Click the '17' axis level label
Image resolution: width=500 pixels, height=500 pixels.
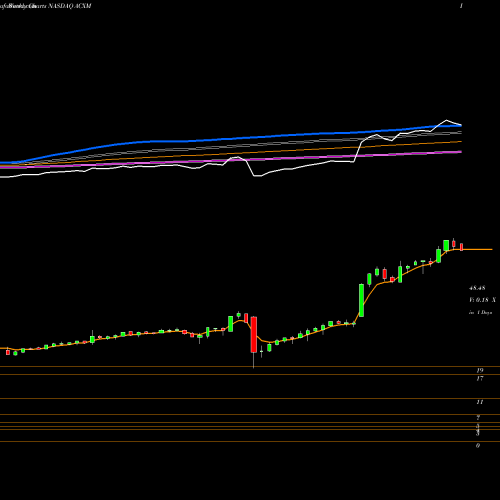coord(480,378)
